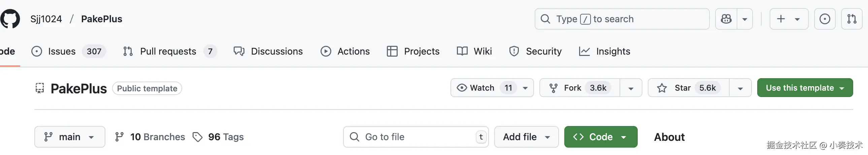
Task: Open the Copilot chat icon
Action: click(x=726, y=19)
